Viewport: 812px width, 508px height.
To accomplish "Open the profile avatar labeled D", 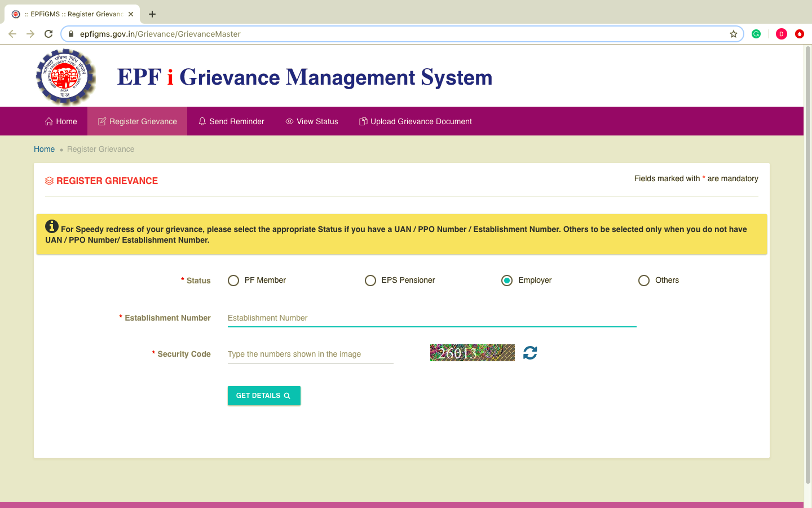I will click(x=782, y=34).
